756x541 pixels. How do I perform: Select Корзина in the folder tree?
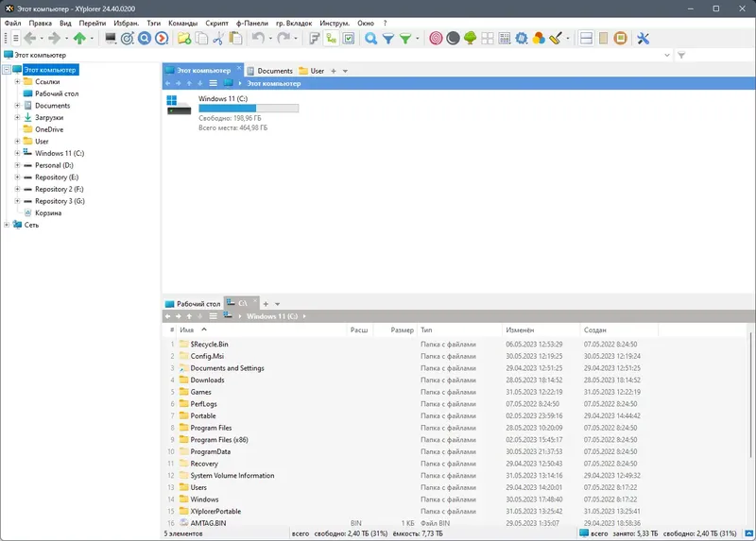[48, 213]
